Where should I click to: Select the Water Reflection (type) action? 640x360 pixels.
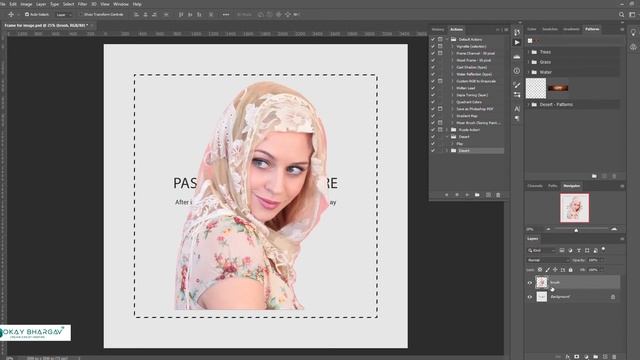point(473,74)
